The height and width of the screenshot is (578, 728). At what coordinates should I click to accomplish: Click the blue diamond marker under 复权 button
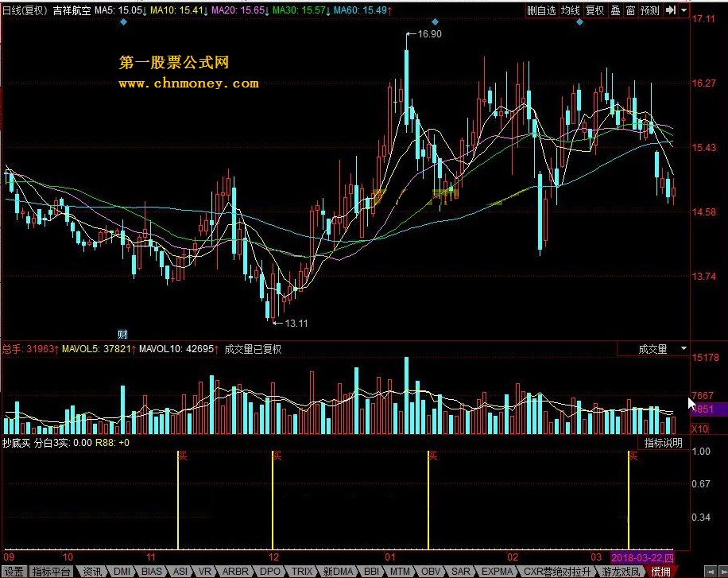tap(579, 21)
